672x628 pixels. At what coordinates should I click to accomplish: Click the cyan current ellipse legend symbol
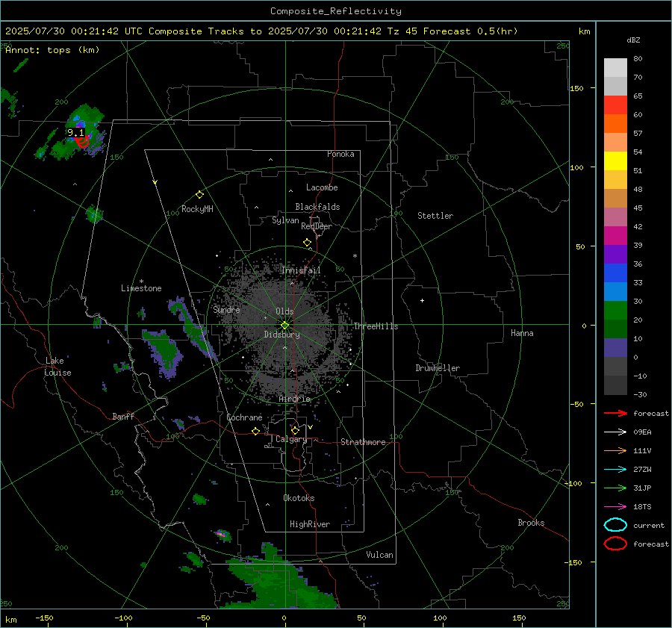pos(615,525)
